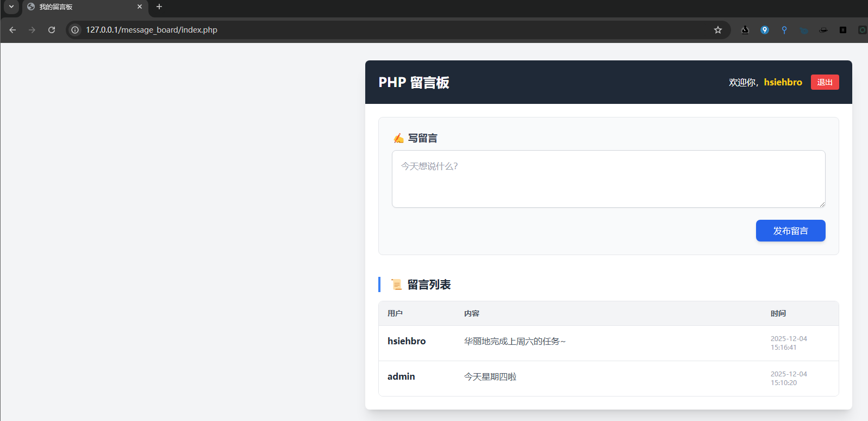
Task: Click the hsiehbro username in the header
Action: click(783, 82)
